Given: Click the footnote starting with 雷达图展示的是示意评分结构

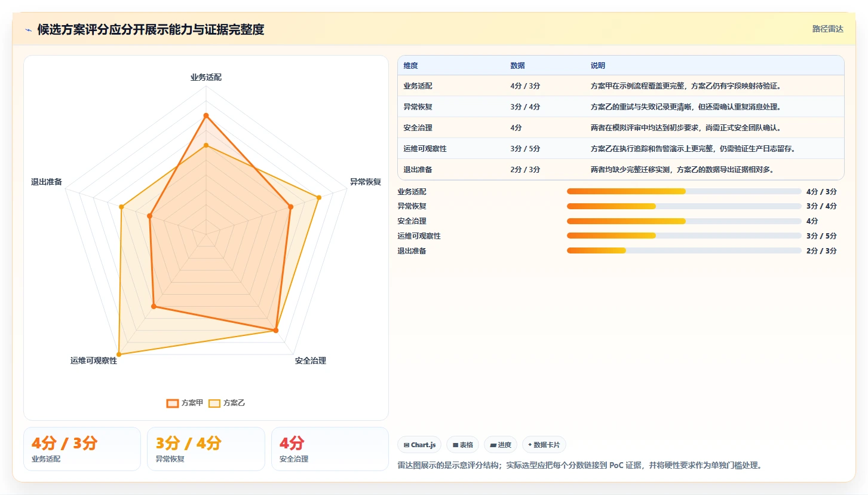Looking at the screenshot, I should [580, 465].
